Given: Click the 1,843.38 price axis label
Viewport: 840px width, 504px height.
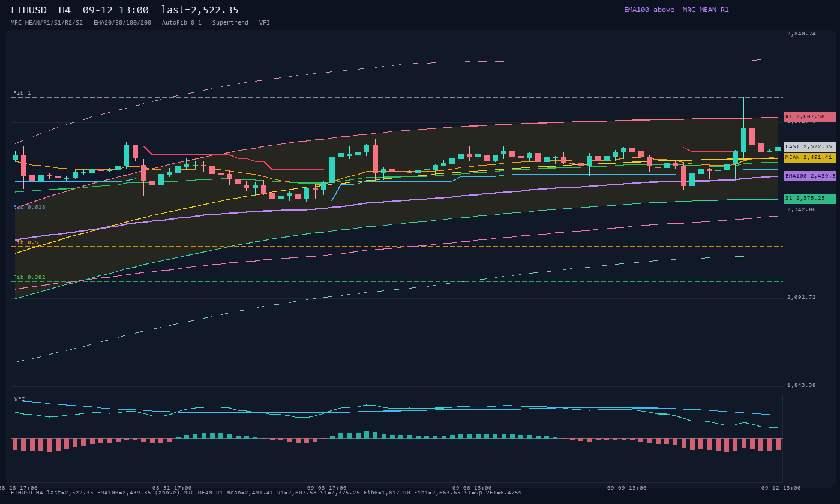Looking at the screenshot, I should point(802,385).
